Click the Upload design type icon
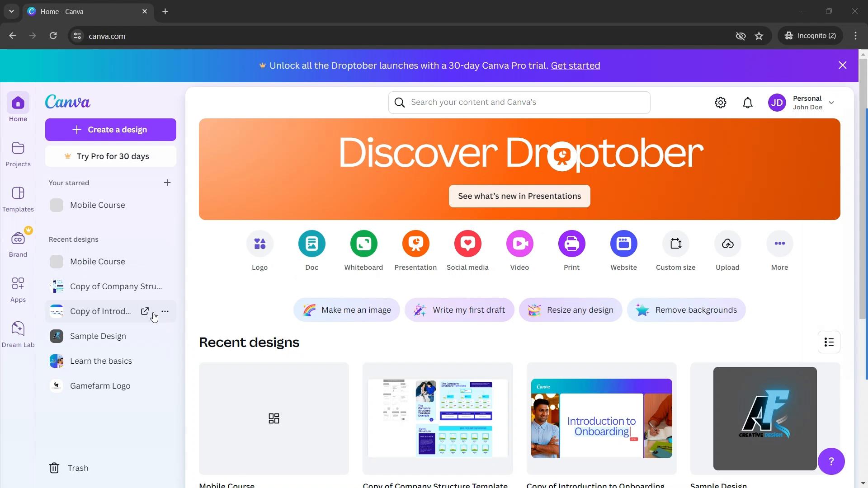 click(x=728, y=243)
